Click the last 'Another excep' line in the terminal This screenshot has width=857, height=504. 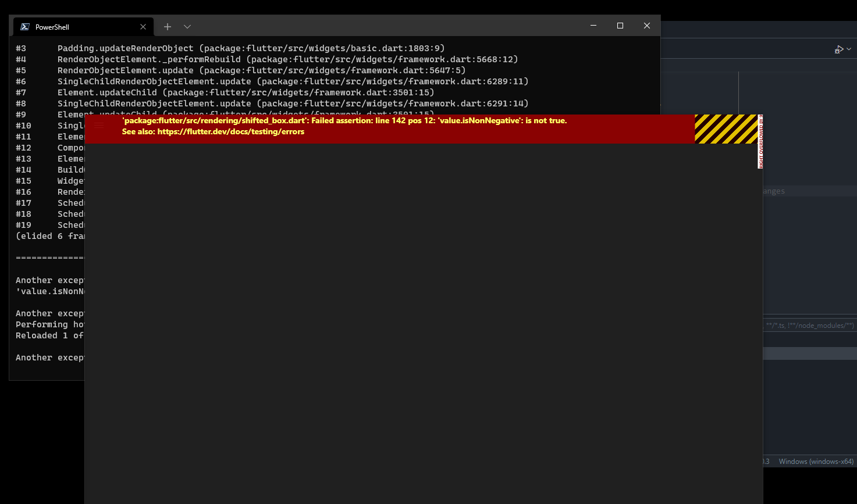click(50, 358)
